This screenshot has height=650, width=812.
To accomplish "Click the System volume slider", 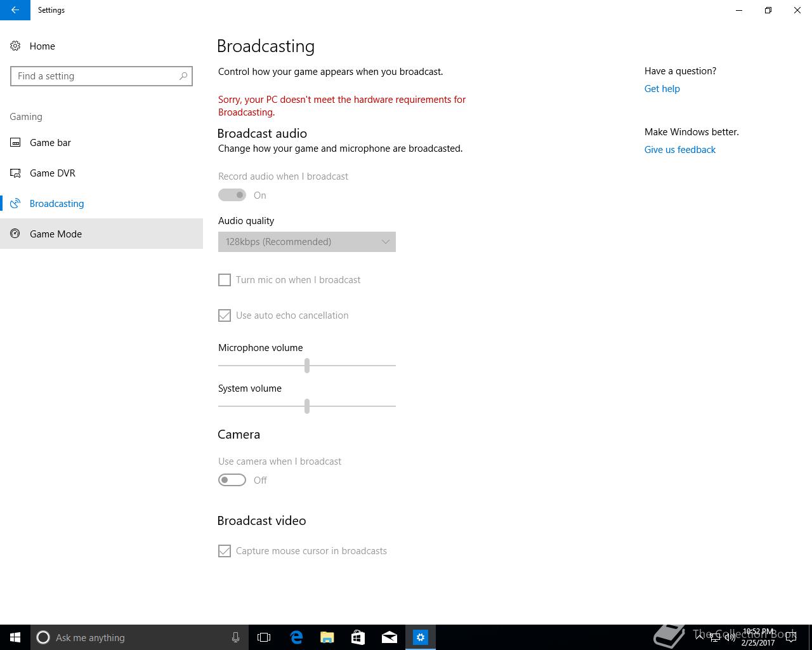I will pyautogui.click(x=307, y=406).
